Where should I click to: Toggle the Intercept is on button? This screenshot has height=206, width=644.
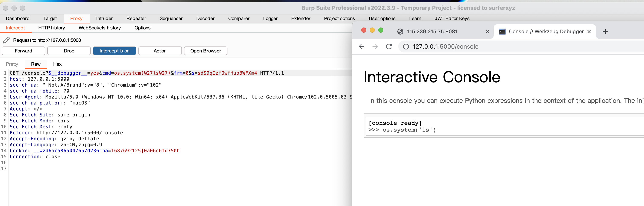pos(115,51)
